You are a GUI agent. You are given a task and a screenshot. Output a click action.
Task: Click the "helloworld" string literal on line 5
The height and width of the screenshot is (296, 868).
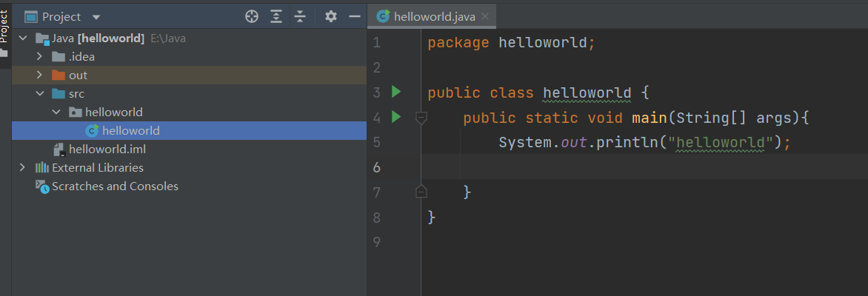(x=720, y=142)
